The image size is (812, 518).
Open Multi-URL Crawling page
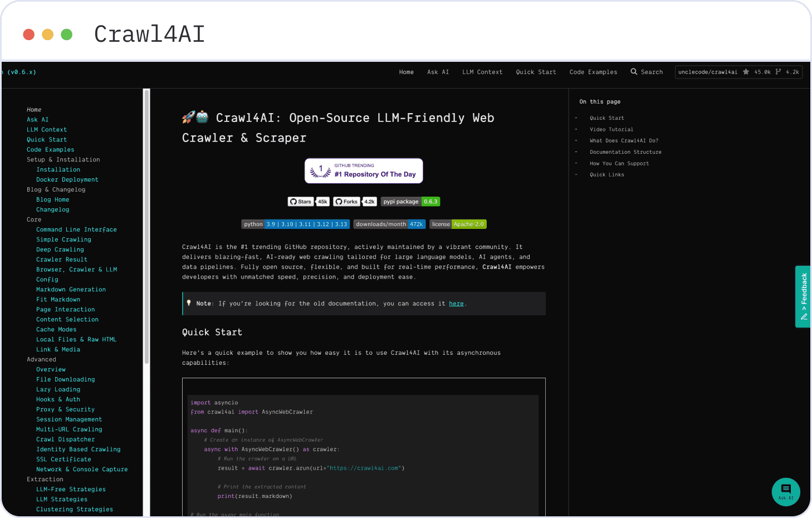70,430
